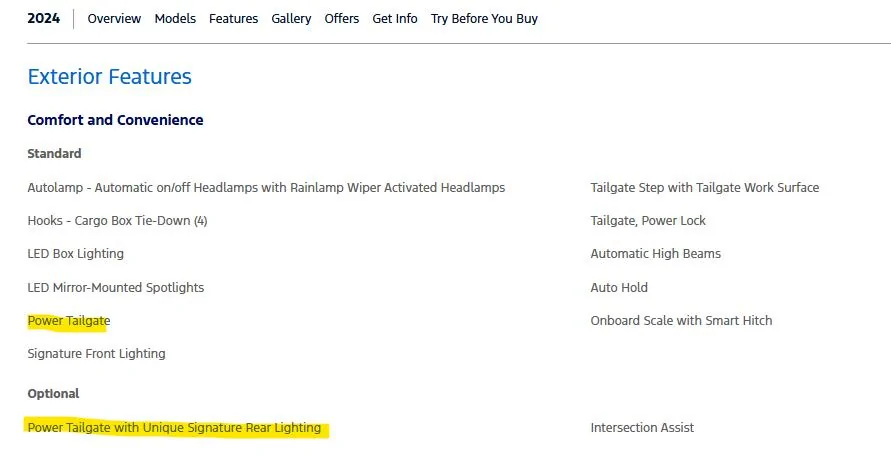Click the Intersection Assist optional feature
The width and height of the screenshot is (891, 457).
click(x=642, y=428)
